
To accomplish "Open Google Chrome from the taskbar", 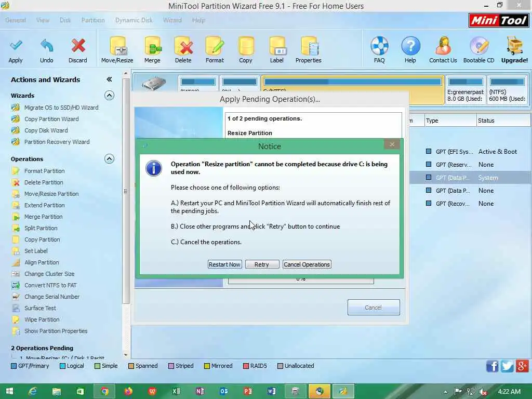I will (x=104, y=392).
